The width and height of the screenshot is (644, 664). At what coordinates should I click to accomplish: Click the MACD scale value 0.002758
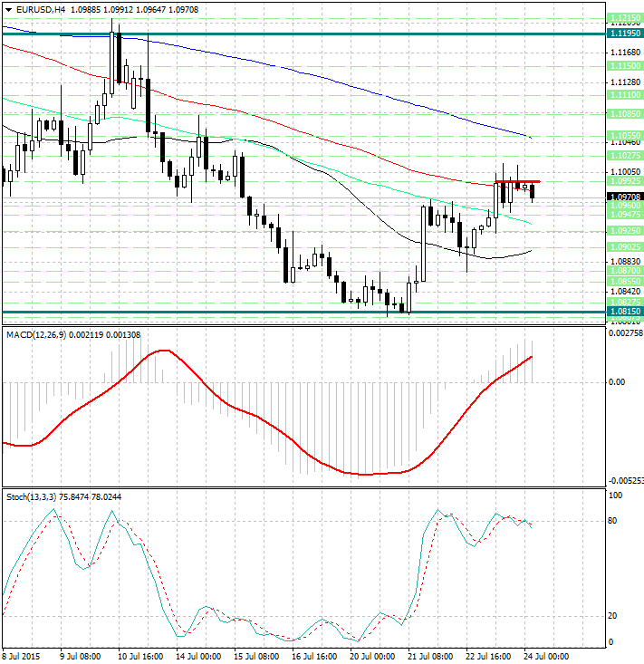(x=626, y=333)
